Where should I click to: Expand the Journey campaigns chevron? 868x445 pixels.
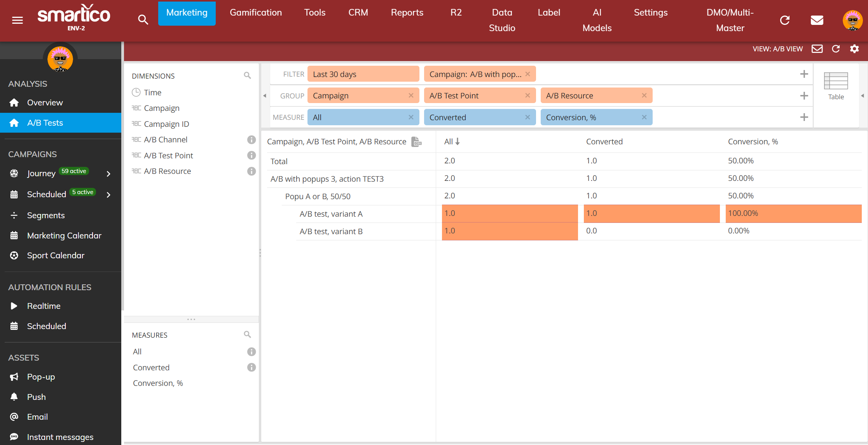(x=109, y=173)
